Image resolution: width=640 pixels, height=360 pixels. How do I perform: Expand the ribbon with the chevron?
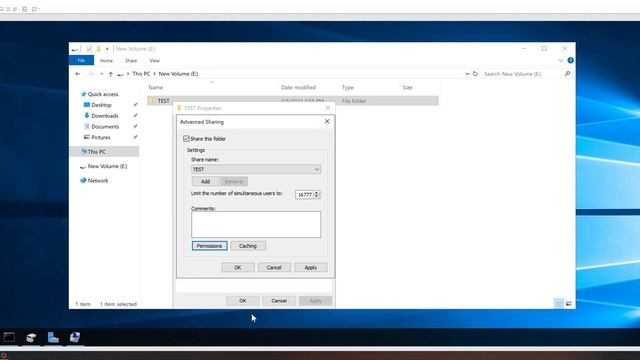click(x=560, y=60)
